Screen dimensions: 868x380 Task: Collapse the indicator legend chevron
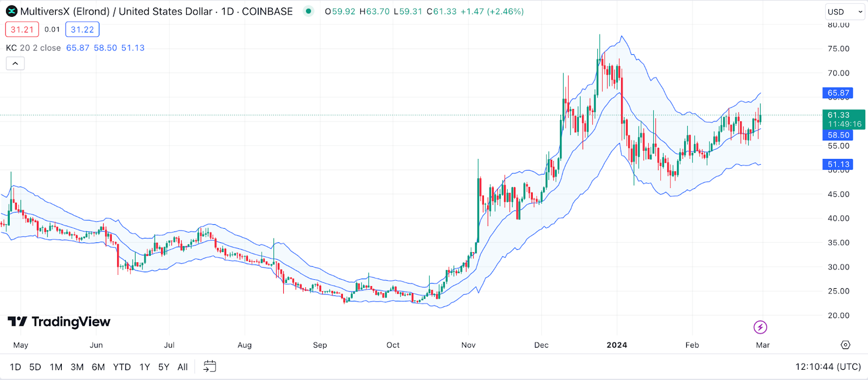click(x=15, y=63)
